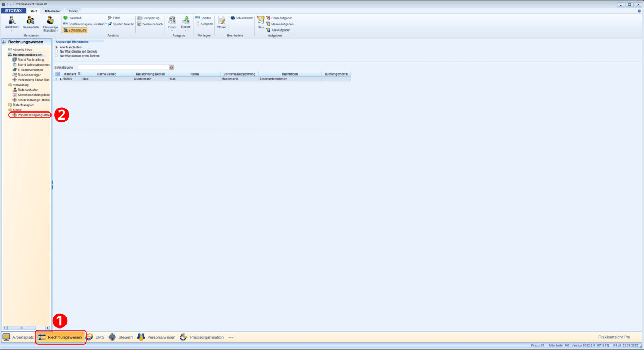Enable the Nur Mandanten ohne Betrieb filter
This screenshot has height=350, width=644.
[x=57, y=55]
